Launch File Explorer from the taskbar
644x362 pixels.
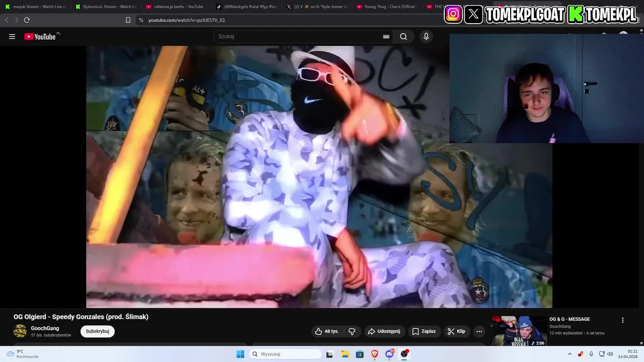tap(345, 354)
